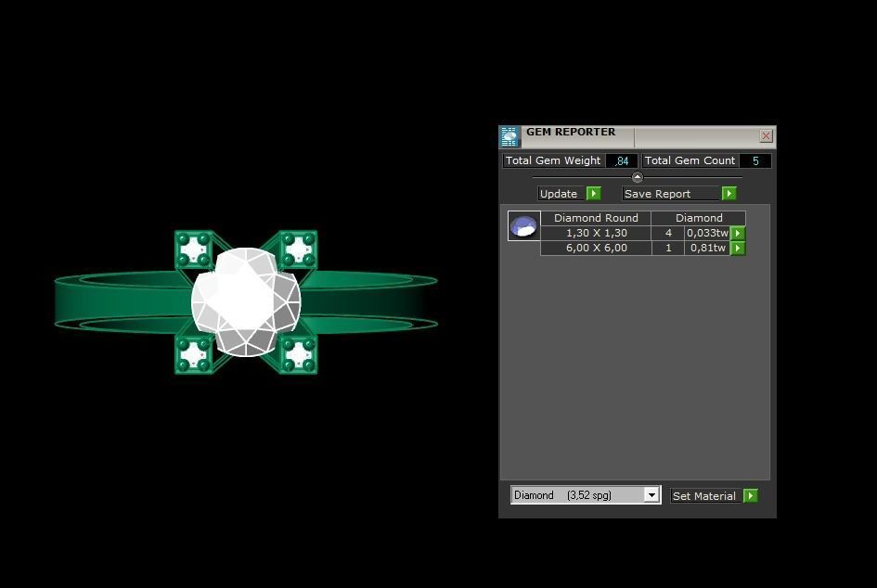Open the Diamond (3,52 spg) material dropdown

point(651,495)
